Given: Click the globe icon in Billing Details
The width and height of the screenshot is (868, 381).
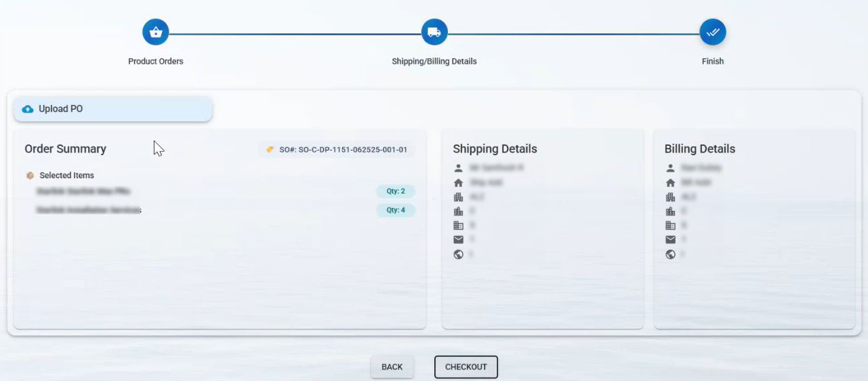Looking at the screenshot, I should pyautogui.click(x=671, y=254).
